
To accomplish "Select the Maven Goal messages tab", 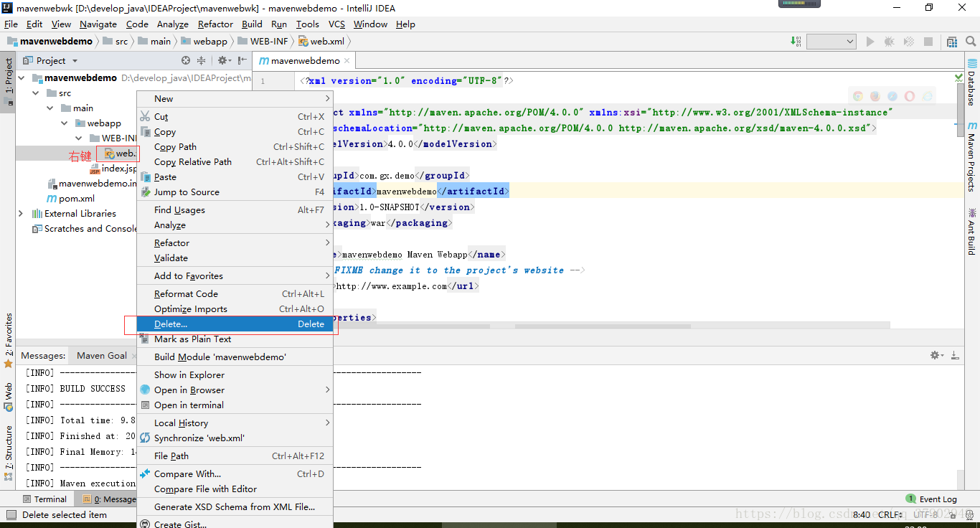I will 102,355.
